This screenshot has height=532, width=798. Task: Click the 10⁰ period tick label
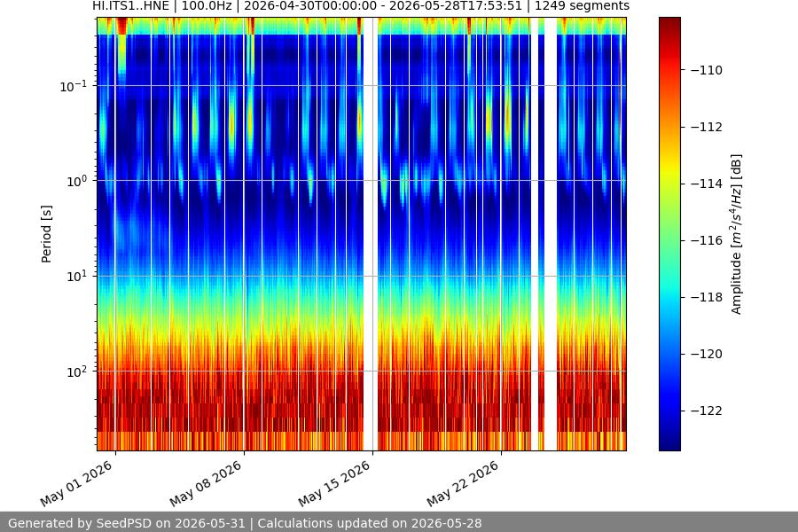[x=76, y=181]
